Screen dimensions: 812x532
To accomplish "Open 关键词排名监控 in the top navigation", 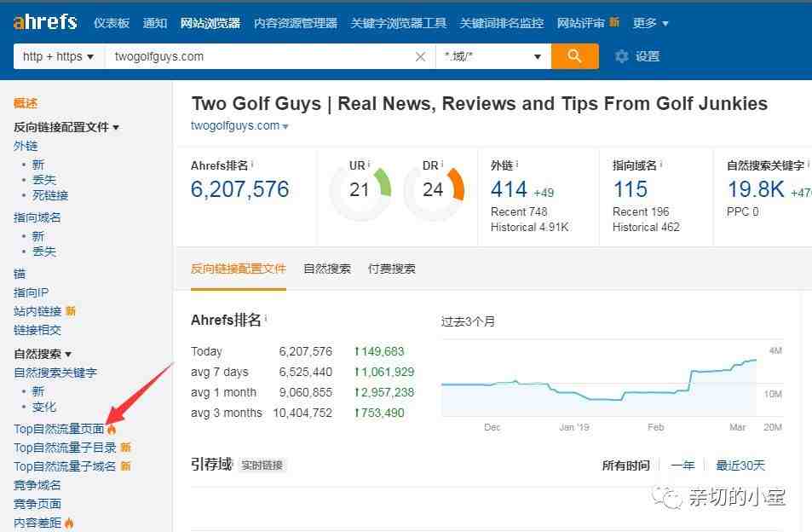I will 502,23.
